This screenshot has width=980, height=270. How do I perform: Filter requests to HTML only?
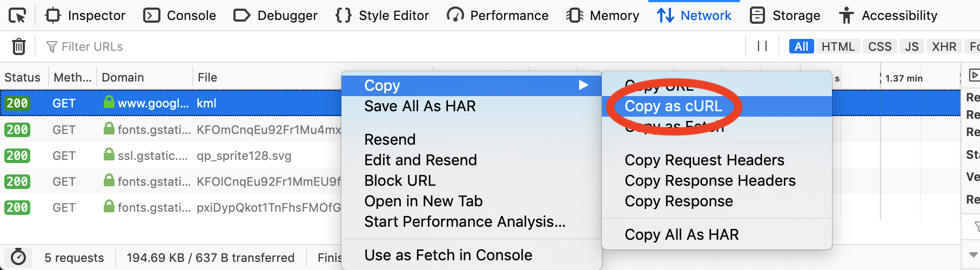click(838, 46)
